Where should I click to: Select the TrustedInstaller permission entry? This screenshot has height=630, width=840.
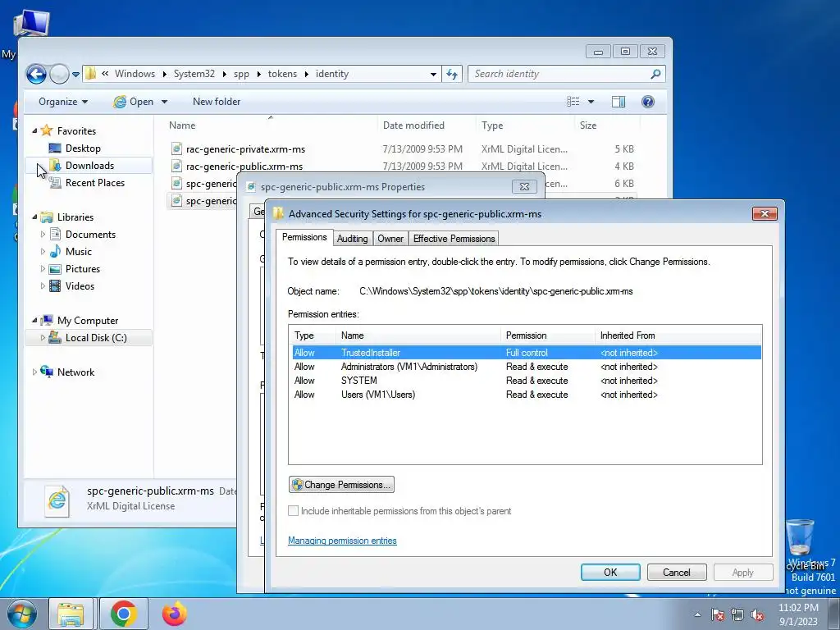[x=526, y=353]
